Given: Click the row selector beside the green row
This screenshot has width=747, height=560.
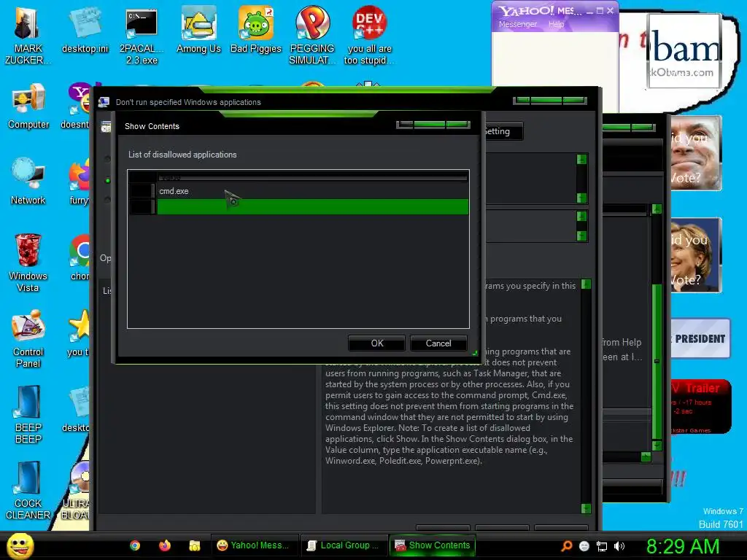Looking at the screenshot, I should pos(142,206).
